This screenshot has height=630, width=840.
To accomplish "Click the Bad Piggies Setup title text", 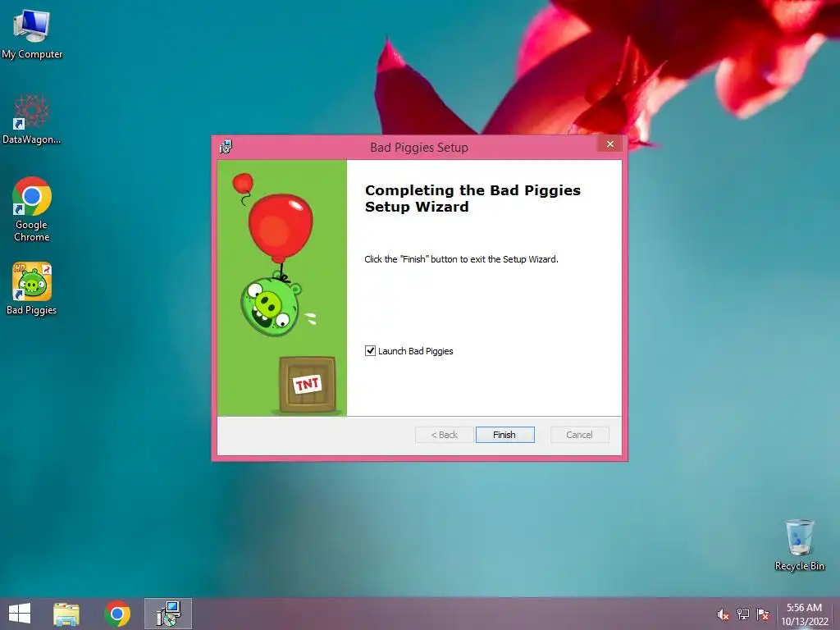I will pos(419,148).
